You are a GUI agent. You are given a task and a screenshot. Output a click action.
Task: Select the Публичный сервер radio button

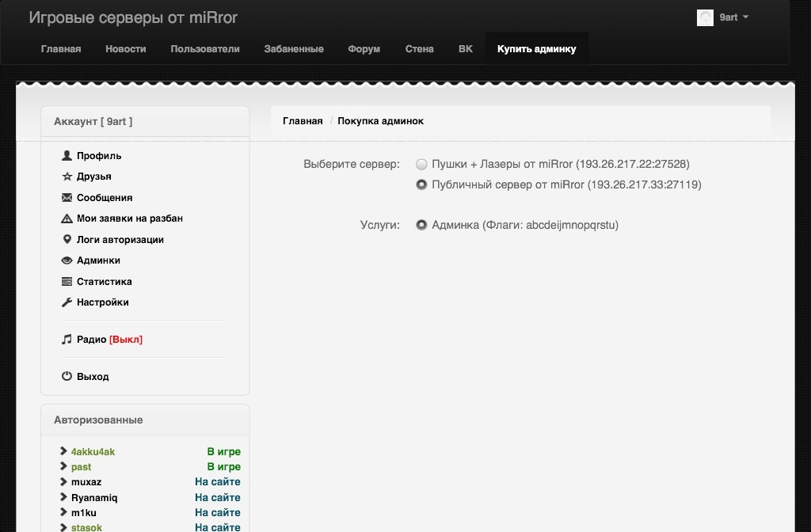click(x=421, y=184)
